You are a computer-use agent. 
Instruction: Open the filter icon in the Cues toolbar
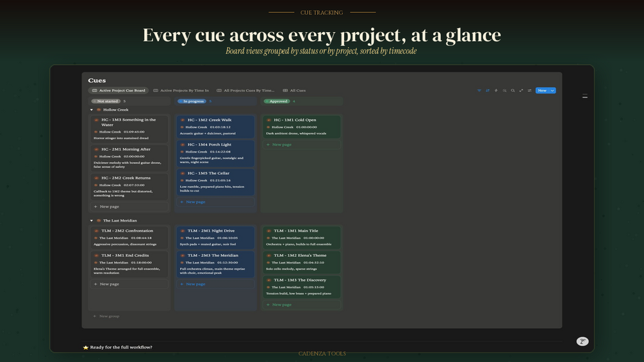click(x=479, y=90)
